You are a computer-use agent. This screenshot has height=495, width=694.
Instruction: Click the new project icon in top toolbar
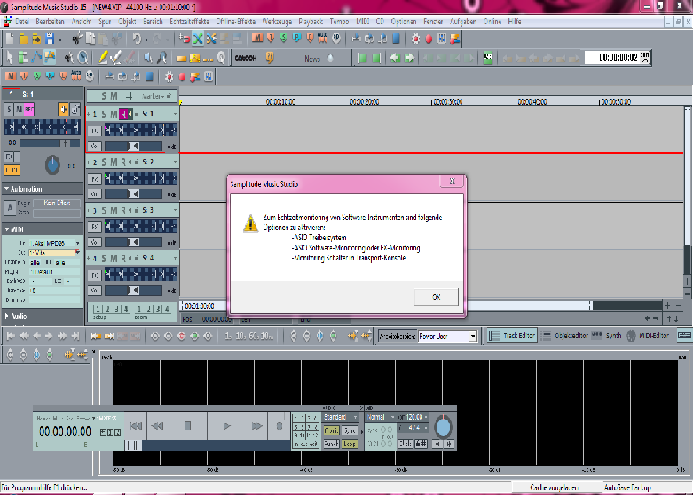[x=10, y=39]
